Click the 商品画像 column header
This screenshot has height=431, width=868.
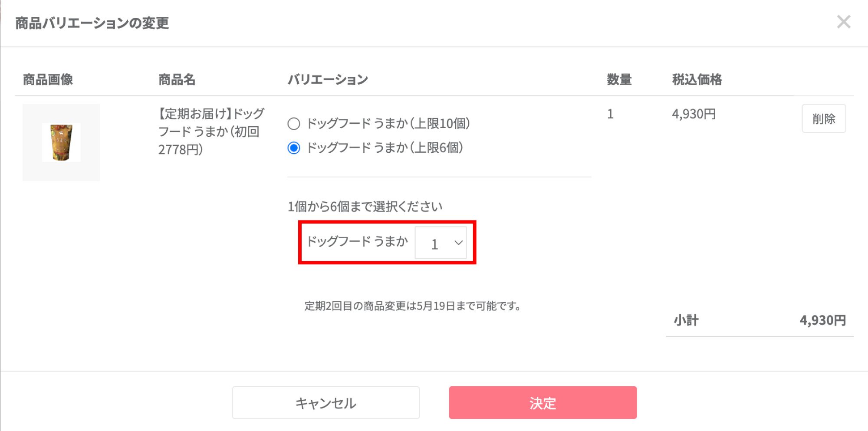click(x=48, y=80)
